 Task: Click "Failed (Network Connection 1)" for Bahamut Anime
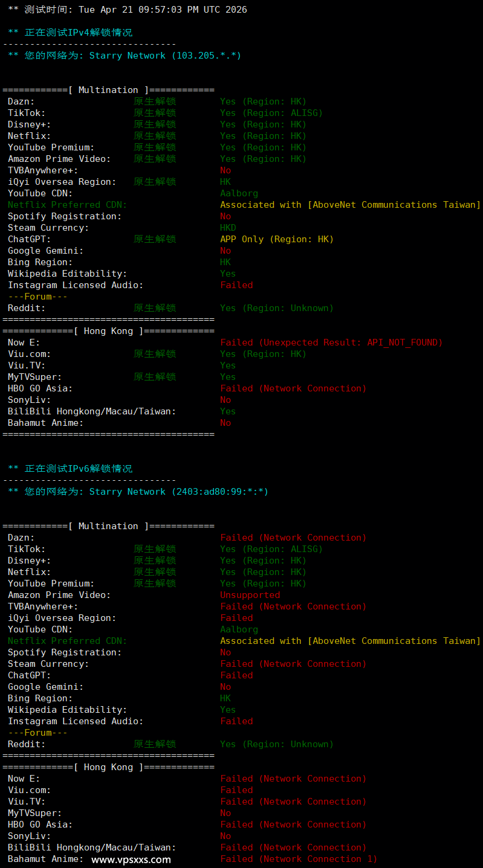coord(298,859)
